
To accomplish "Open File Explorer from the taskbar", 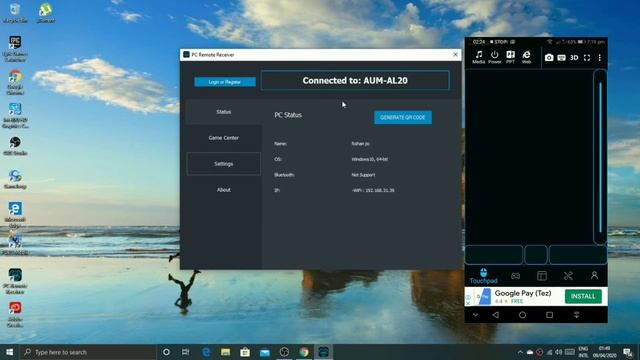I will click(225, 352).
